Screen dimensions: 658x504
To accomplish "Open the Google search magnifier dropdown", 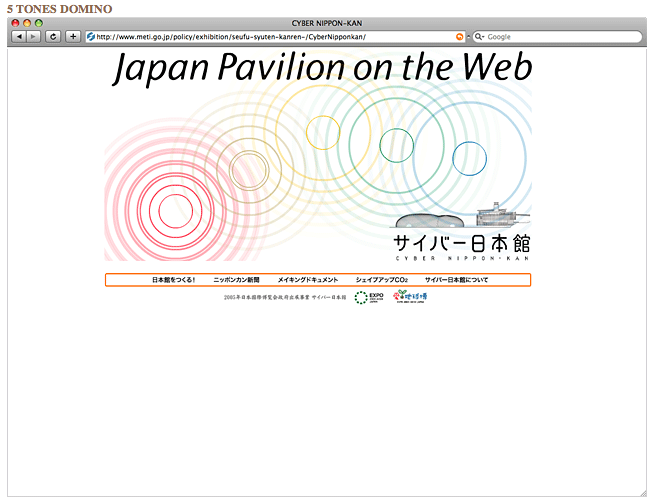I will 479,37.
